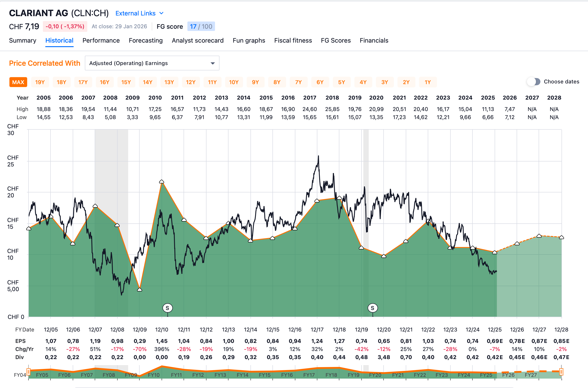Select the 1Y time range

click(x=428, y=82)
